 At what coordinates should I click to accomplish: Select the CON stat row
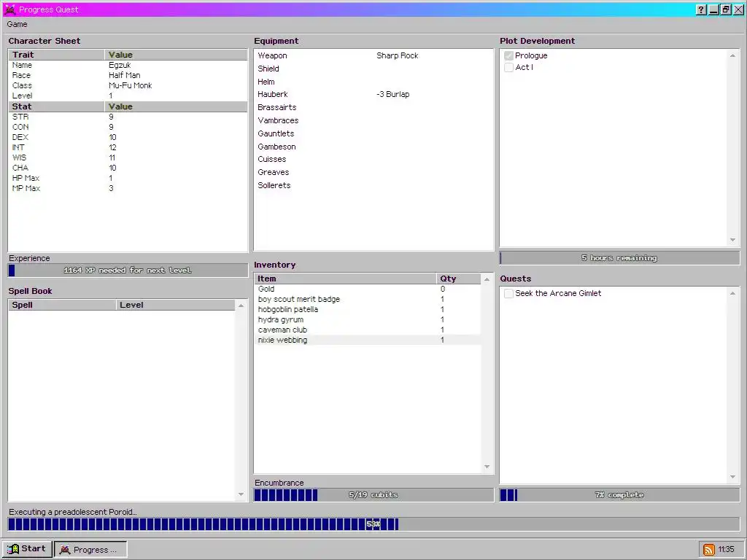click(128, 127)
